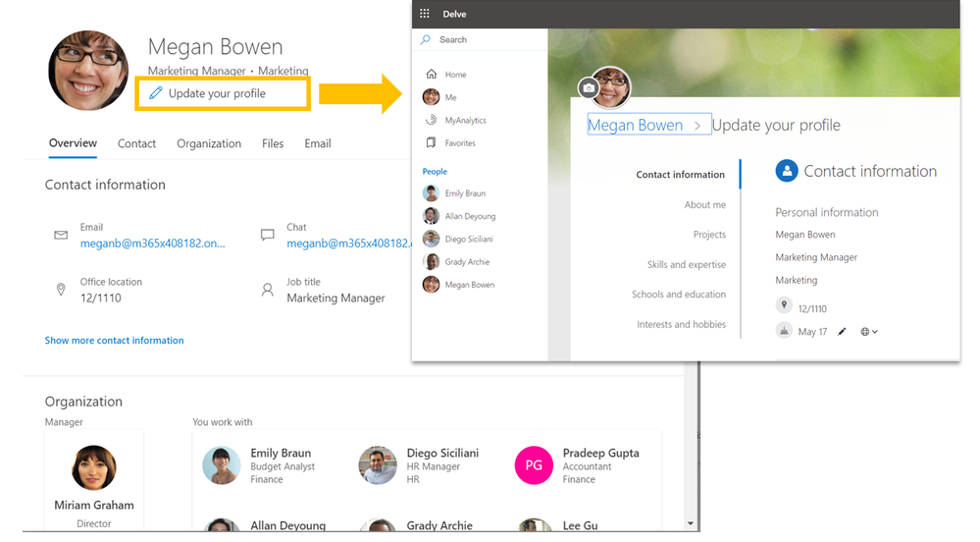Click the Job title person icon
Image resolution: width=980 pixels, height=542 pixels.
click(x=268, y=290)
